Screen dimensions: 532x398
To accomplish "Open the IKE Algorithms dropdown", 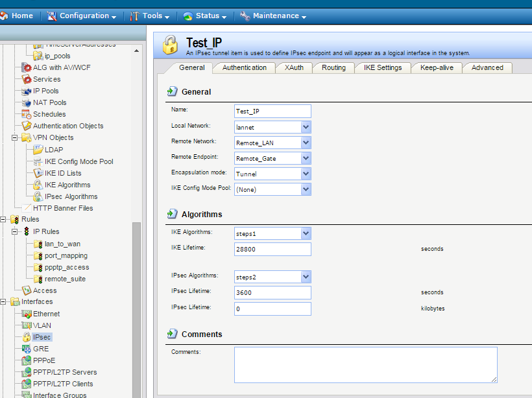I will click(306, 233).
